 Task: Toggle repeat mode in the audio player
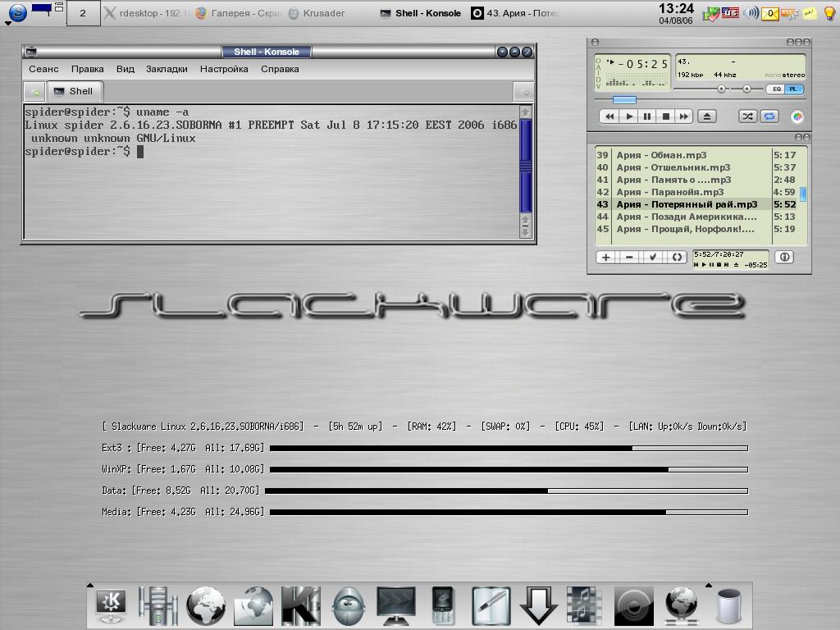click(x=769, y=116)
